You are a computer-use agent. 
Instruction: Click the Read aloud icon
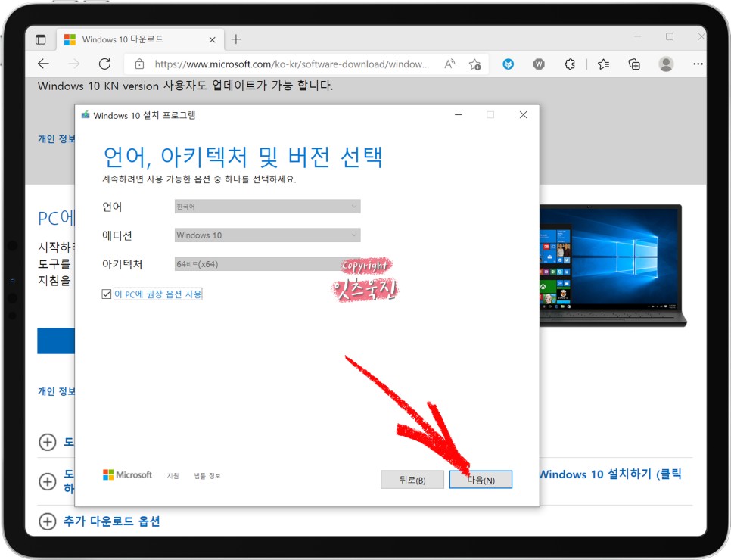click(449, 64)
